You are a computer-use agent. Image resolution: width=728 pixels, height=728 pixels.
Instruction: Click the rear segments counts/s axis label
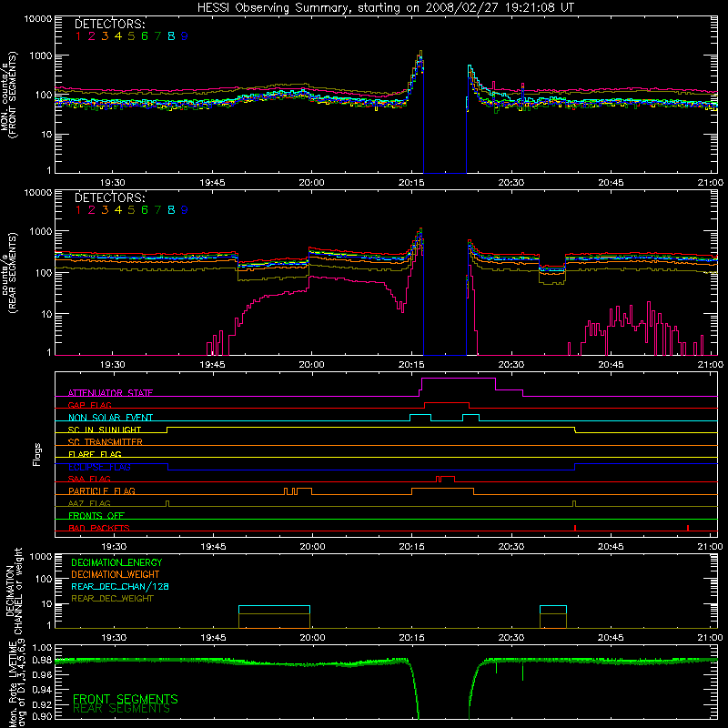[9, 273]
